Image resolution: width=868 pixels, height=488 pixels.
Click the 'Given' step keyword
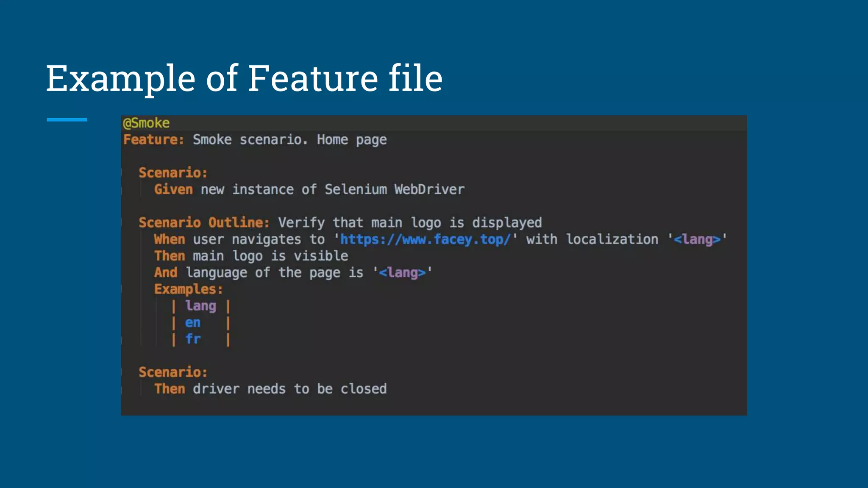tap(173, 189)
